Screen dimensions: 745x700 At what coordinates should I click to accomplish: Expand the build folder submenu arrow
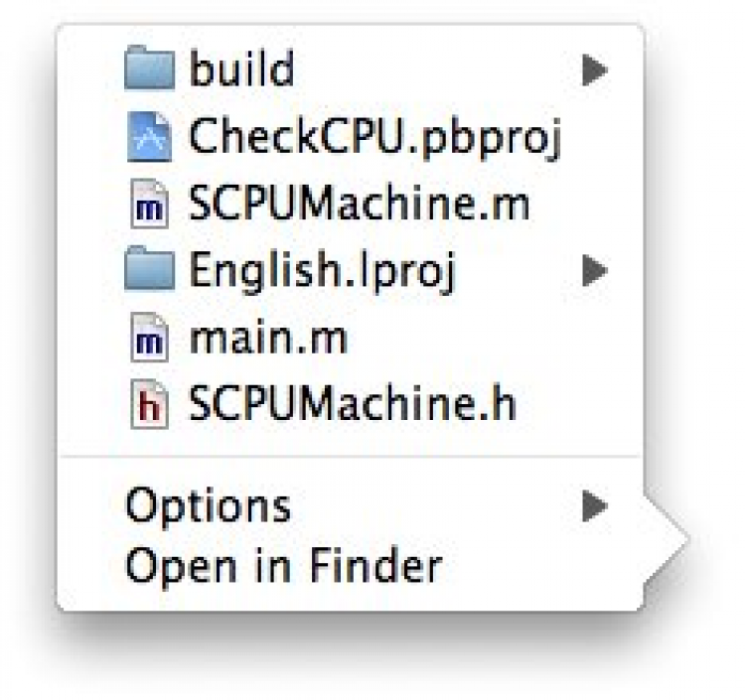point(594,70)
